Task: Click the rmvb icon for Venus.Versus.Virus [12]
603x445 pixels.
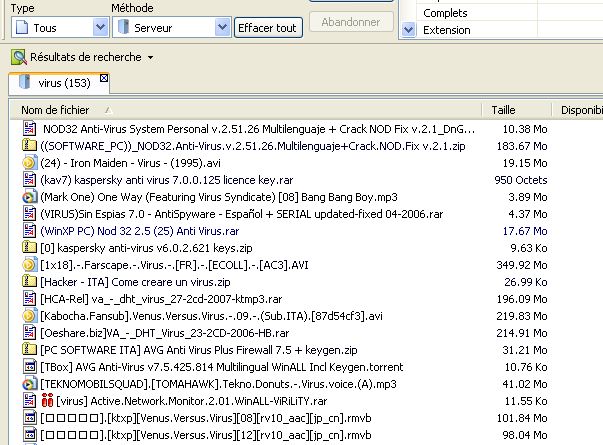Action: point(29,435)
